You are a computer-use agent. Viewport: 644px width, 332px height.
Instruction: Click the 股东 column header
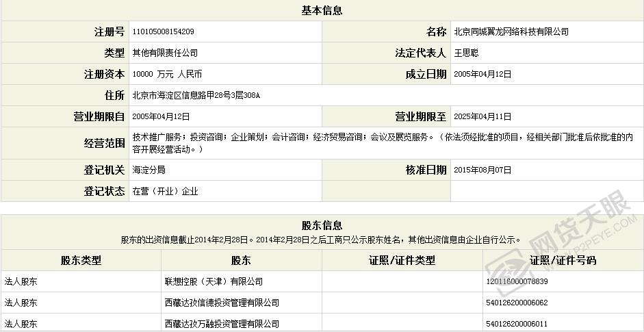click(x=241, y=260)
